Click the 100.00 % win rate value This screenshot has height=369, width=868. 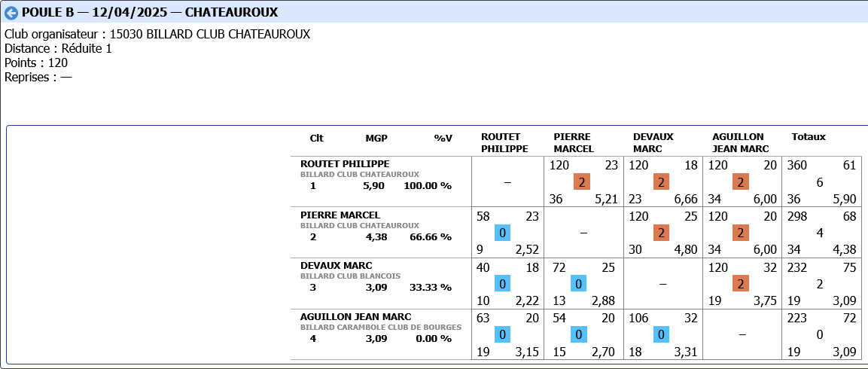point(428,186)
